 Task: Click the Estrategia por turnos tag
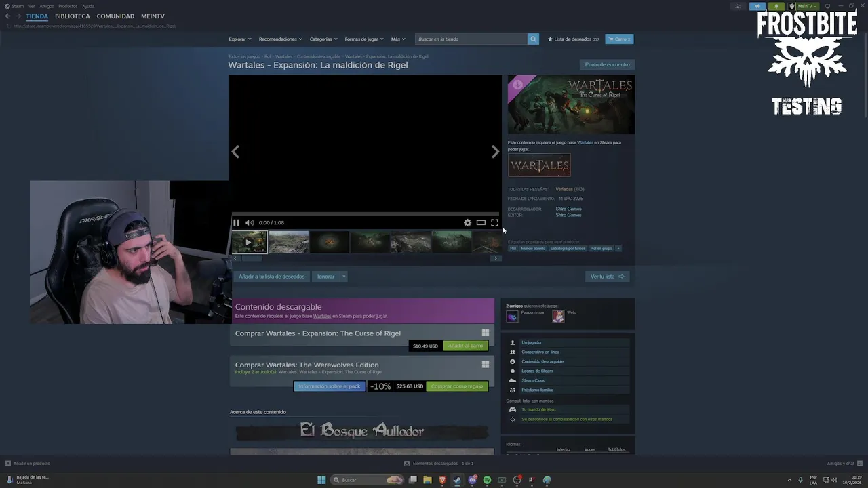(568, 249)
